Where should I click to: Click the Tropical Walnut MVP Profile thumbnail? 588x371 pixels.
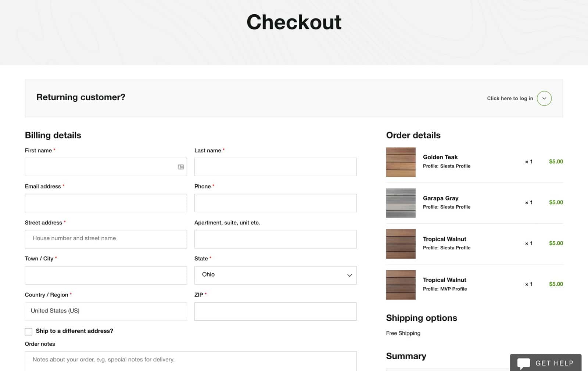pos(401,285)
